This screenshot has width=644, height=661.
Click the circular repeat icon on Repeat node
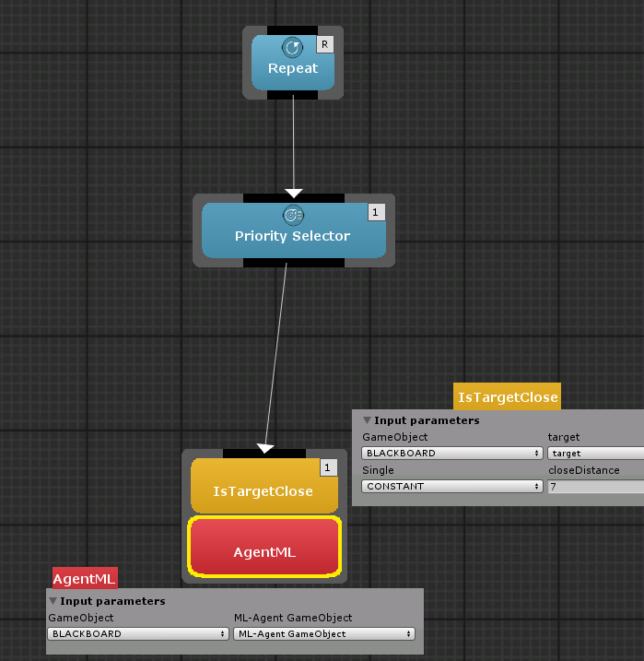click(x=292, y=47)
